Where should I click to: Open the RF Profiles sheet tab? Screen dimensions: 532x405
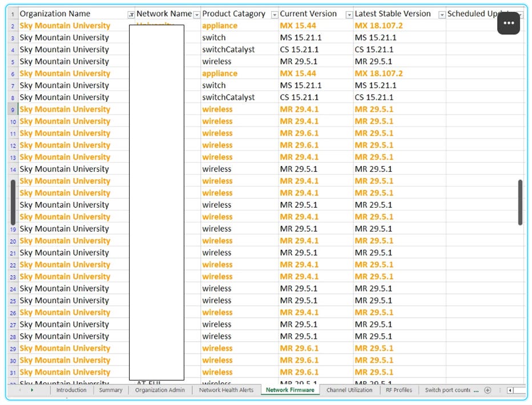(x=398, y=390)
